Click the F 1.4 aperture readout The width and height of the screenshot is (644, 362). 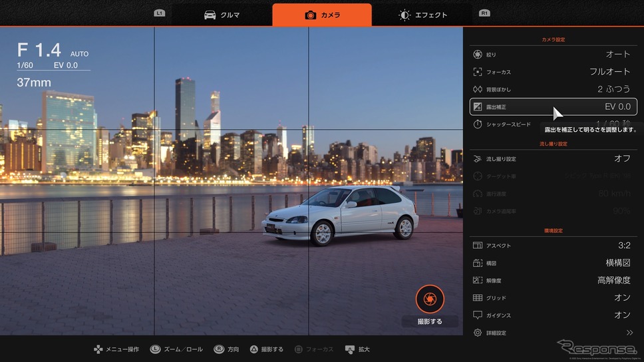[39, 51]
